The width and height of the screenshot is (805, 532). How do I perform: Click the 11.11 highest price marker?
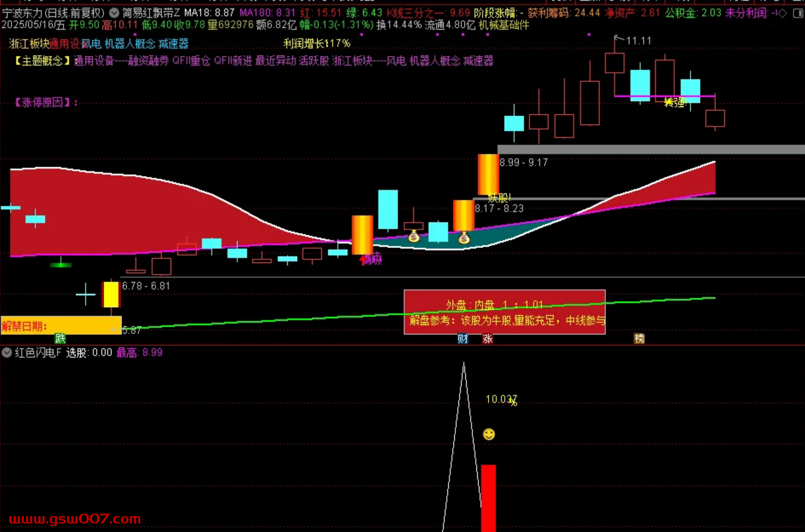[x=638, y=41]
